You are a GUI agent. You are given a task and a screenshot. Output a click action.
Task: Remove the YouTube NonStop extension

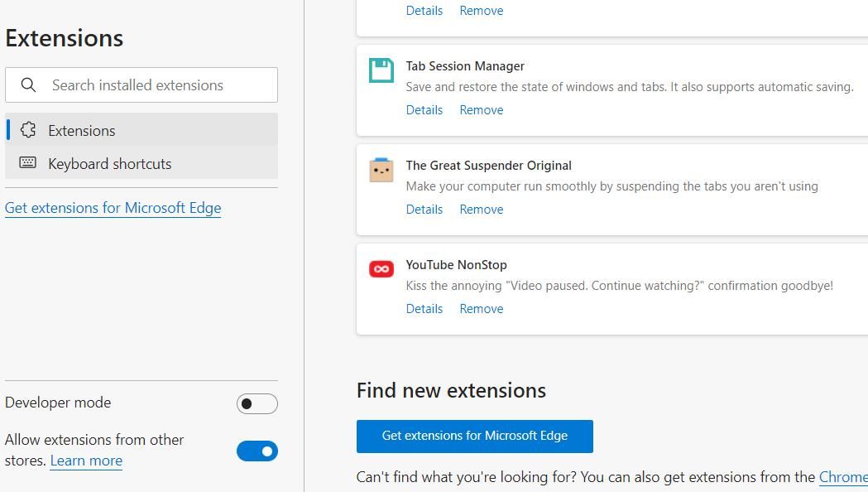point(481,309)
